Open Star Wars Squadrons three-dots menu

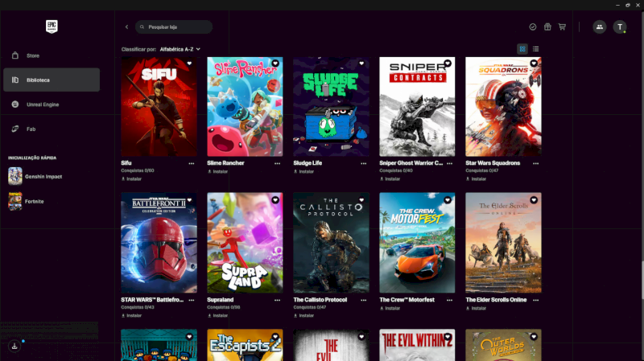(535, 163)
